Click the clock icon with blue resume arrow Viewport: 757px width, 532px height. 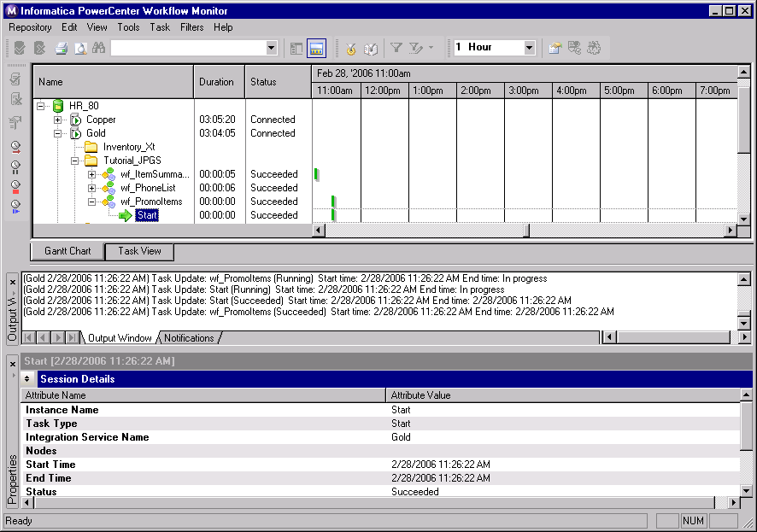(x=15, y=205)
